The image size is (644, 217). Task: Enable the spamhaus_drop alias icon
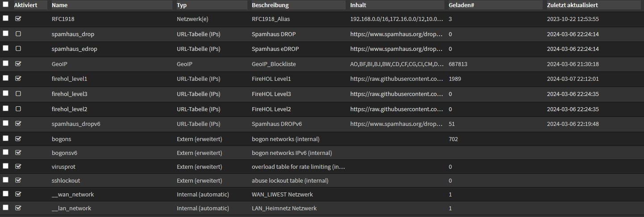click(x=18, y=34)
